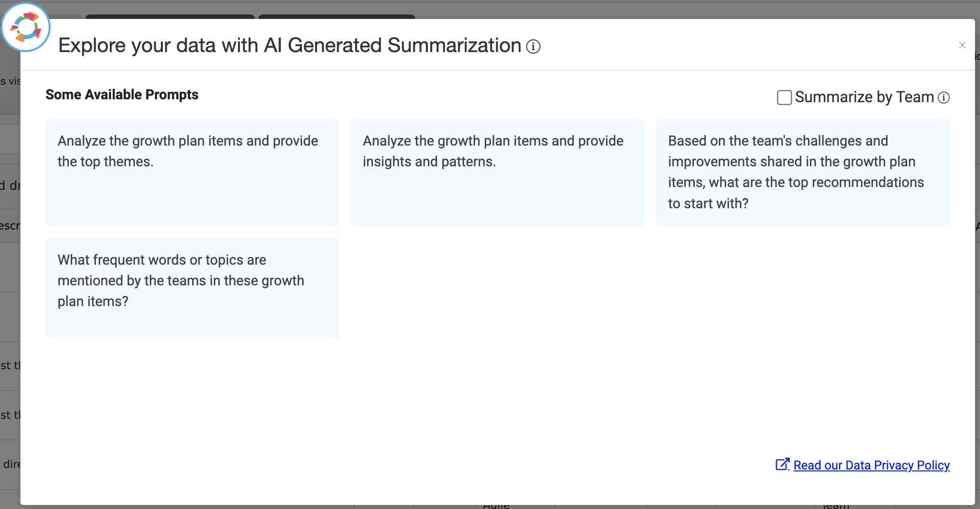
Task: Click the Explore your data dialog title
Action: click(290, 45)
